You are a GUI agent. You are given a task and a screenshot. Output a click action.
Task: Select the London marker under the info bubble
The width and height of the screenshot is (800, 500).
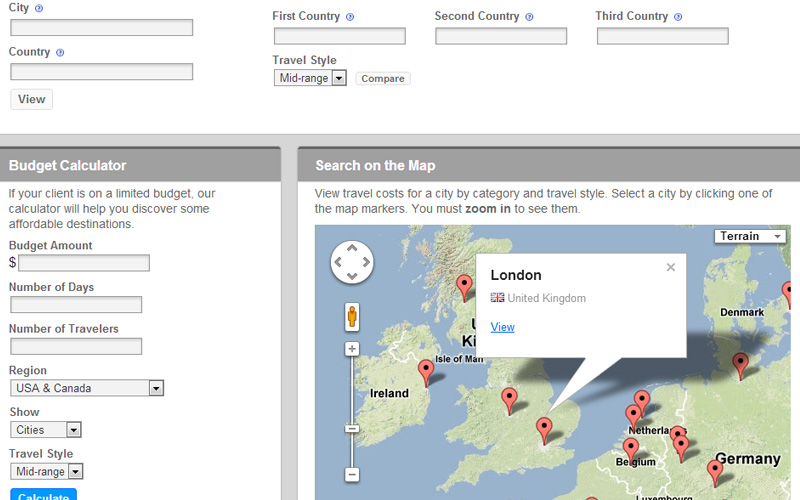pyautogui.click(x=544, y=431)
